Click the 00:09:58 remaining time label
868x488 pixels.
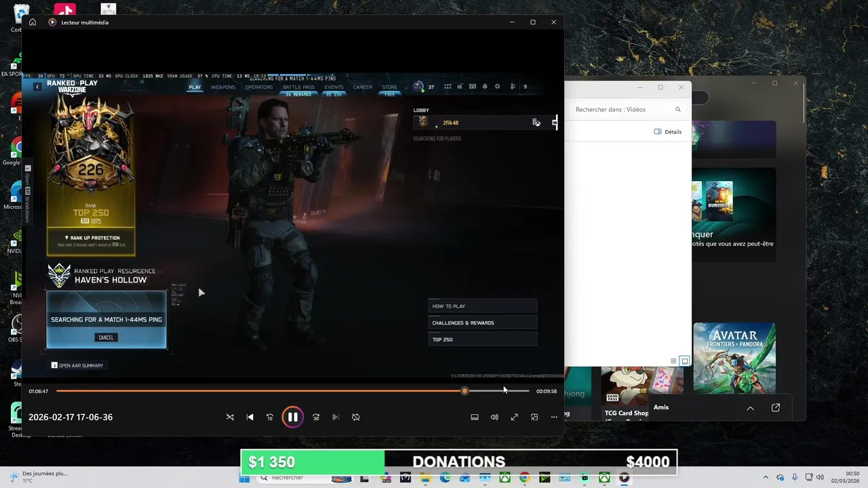coord(547,391)
